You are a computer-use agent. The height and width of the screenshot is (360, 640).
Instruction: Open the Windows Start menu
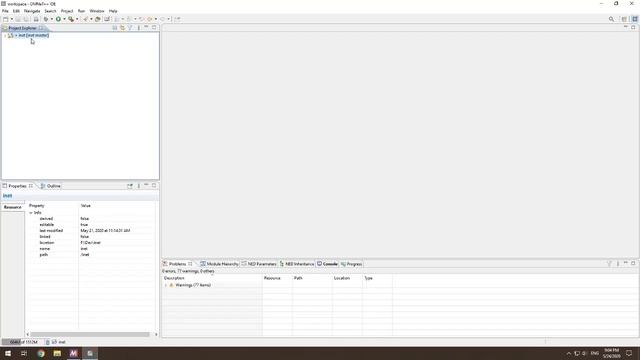pos(8,353)
